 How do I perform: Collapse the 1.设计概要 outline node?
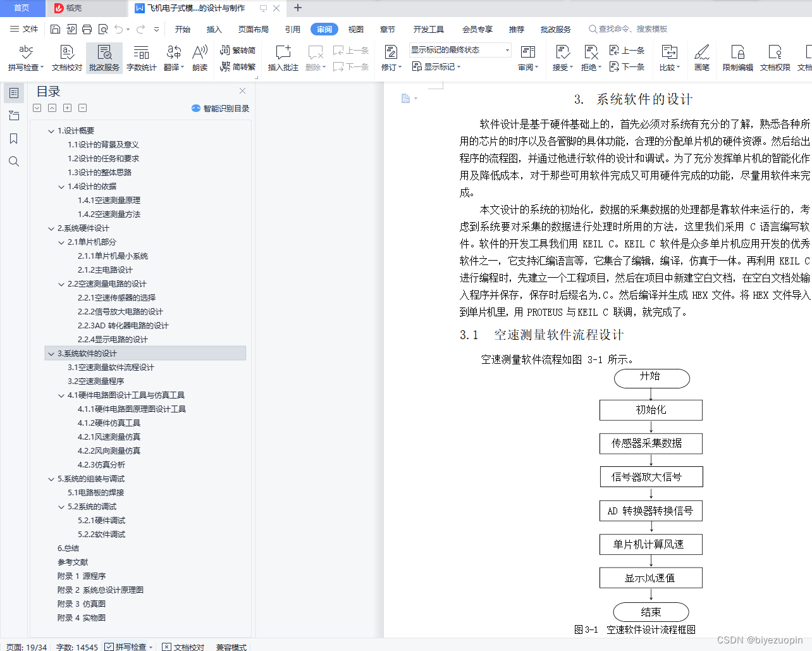[x=51, y=131]
